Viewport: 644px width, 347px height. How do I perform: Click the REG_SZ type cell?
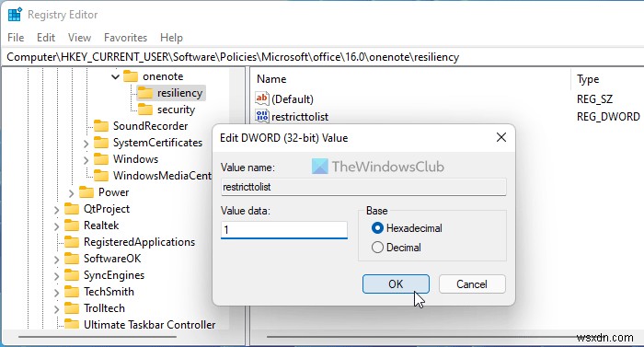click(x=594, y=99)
